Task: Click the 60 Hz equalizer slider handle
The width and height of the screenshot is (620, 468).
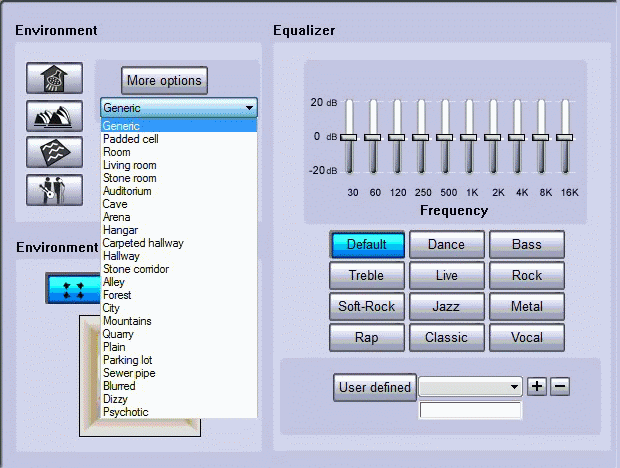Action: (372, 137)
